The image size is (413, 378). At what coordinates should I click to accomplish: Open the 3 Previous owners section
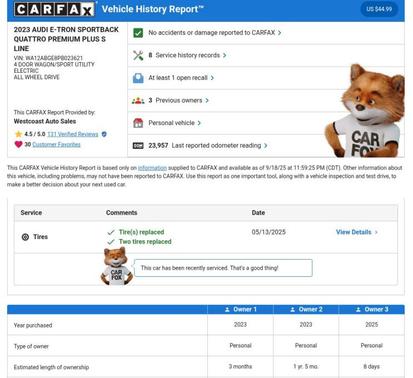point(178,100)
